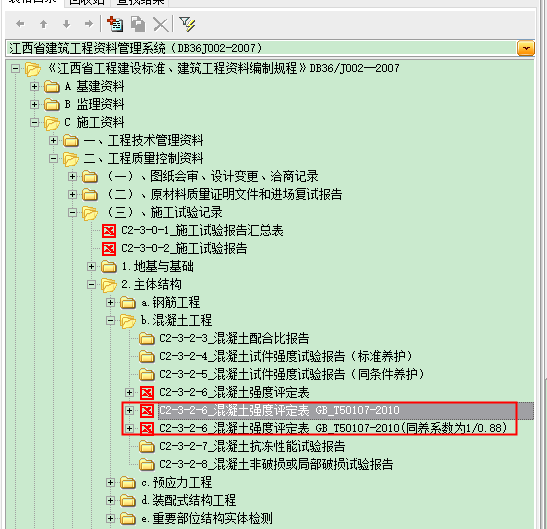
Task: Switch to the 查找结果 tab
Action: pos(140,2)
